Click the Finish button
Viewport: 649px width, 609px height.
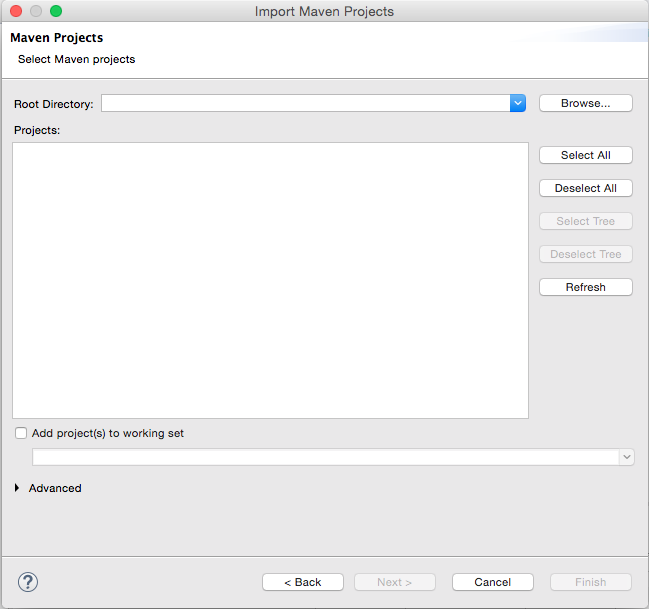tap(591, 582)
